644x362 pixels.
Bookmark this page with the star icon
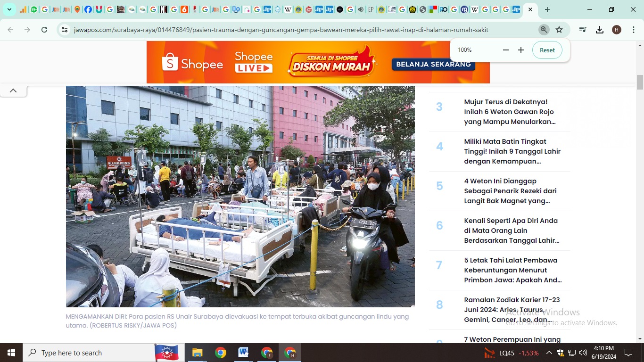point(559,30)
